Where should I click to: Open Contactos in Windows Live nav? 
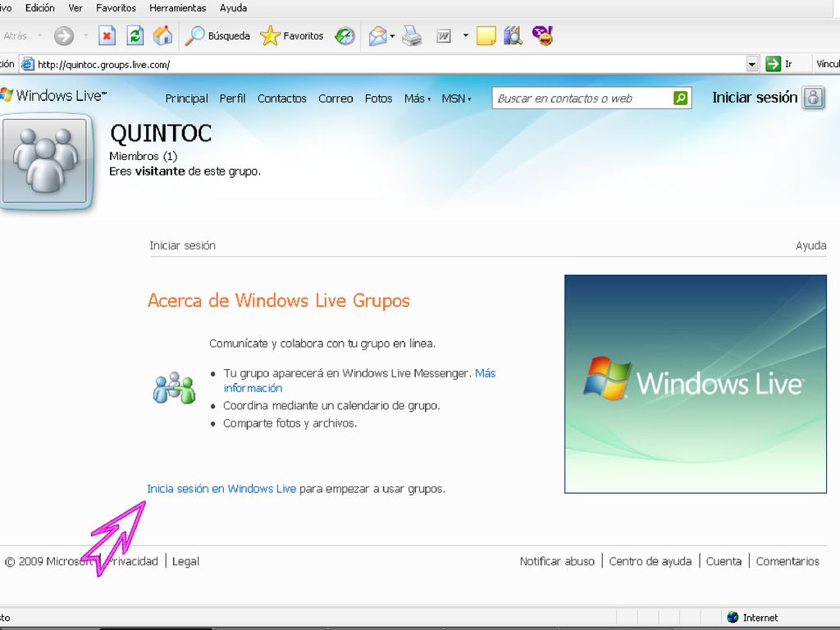click(282, 98)
